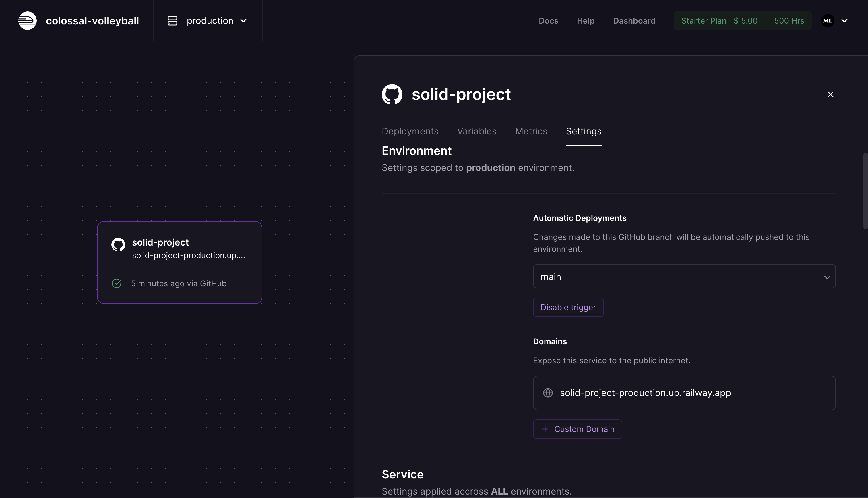868x498 pixels.
Task: Click the environment server stack icon
Action: click(x=172, y=20)
